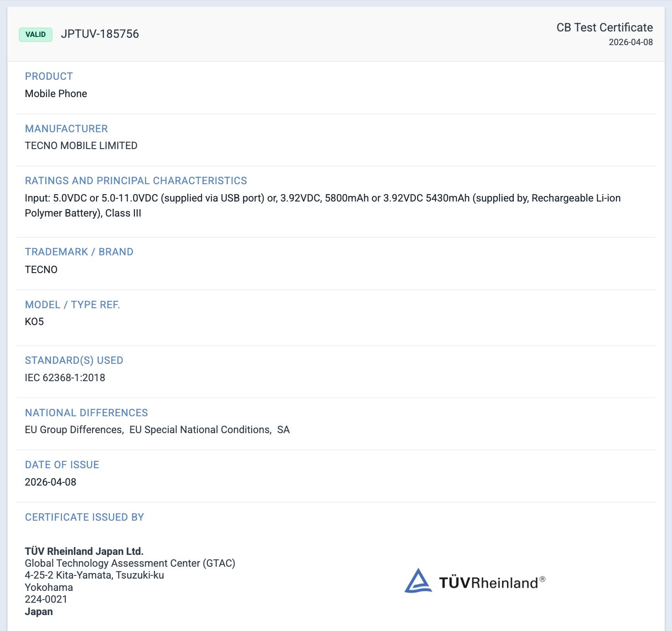
Task: Click the STANDARD(S) USED label
Action: pos(74,360)
